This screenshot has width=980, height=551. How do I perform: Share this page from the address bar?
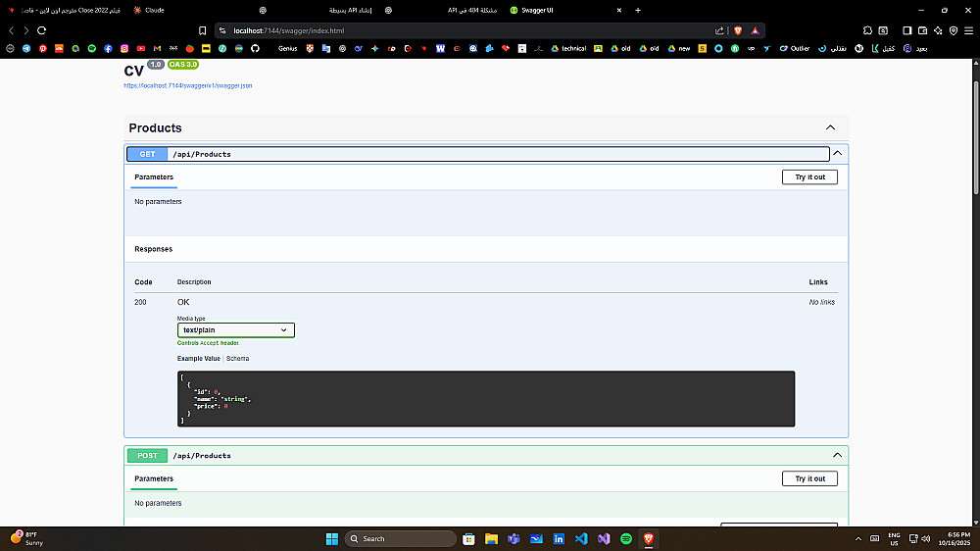719,30
